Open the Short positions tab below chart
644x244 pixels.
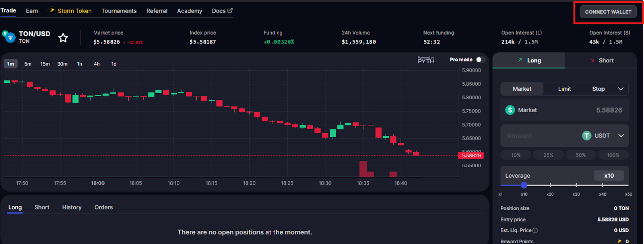[42, 207]
